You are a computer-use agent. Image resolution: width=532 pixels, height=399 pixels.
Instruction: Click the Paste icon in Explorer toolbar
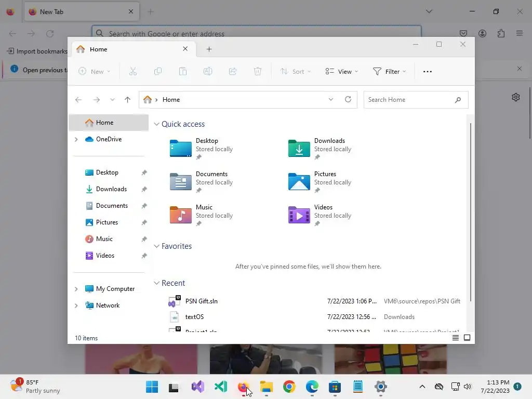coord(183,71)
